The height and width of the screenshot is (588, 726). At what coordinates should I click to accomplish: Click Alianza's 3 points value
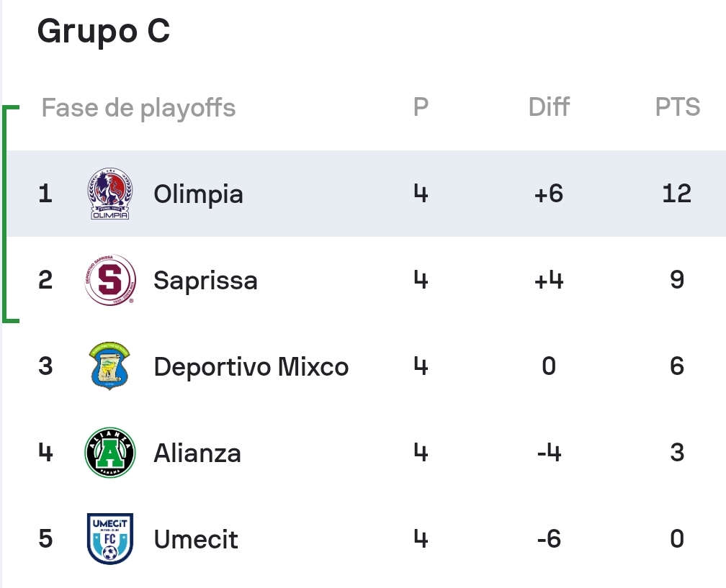[677, 453]
